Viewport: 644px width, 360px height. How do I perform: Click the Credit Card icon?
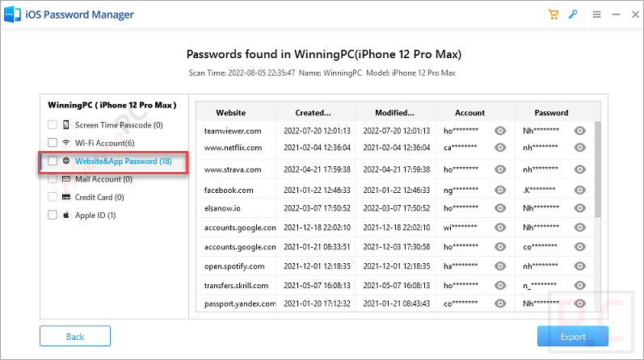(66, 197)
